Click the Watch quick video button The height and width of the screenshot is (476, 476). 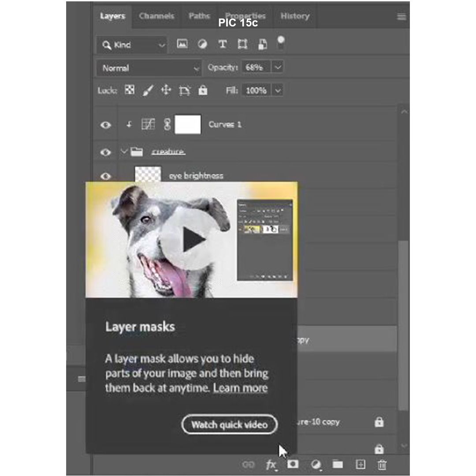230,424
